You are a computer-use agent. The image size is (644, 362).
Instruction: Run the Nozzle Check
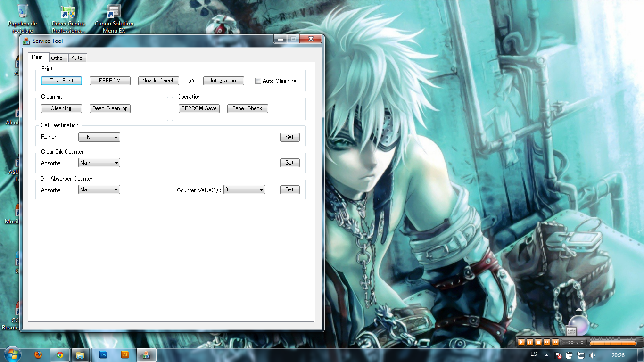(x=158, y=81)
